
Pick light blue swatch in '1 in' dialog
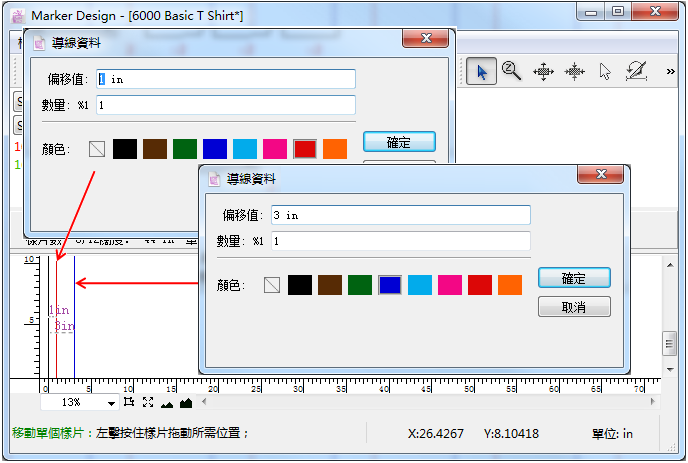click(245, 149)
